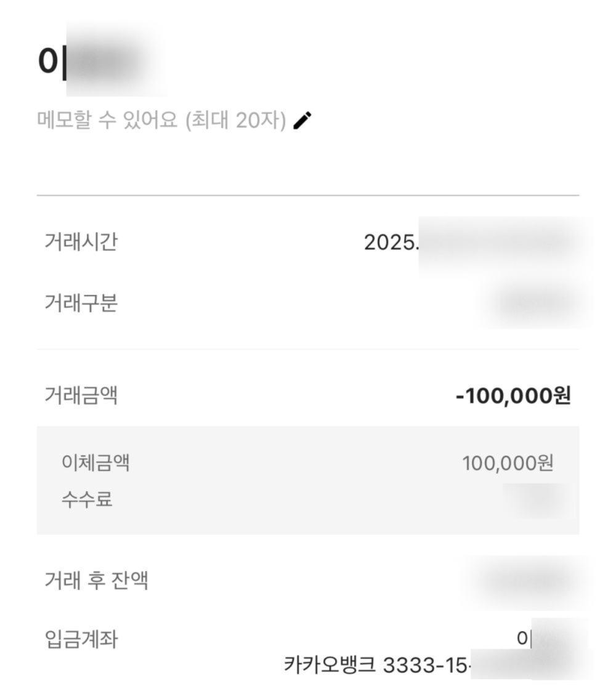This screenshot has height=694, width=616.
Task: Click the 거래 후 잔액 label
Action: (95, 579)
